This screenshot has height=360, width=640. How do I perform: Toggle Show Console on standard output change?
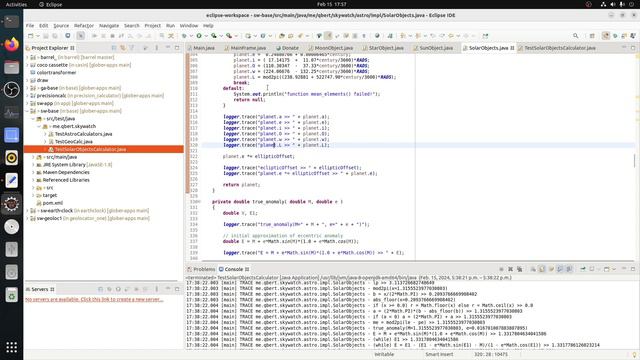pyautogui.click(x=560, y=269)
